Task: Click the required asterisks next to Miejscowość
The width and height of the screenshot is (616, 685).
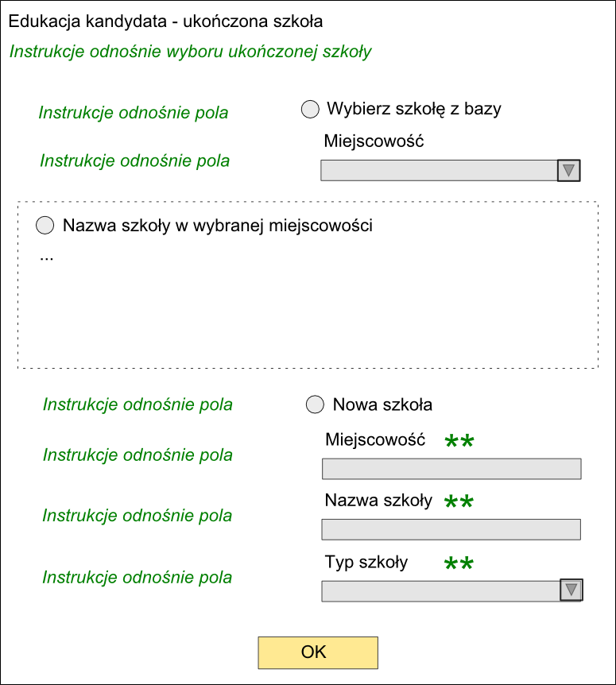Action: 459,441
